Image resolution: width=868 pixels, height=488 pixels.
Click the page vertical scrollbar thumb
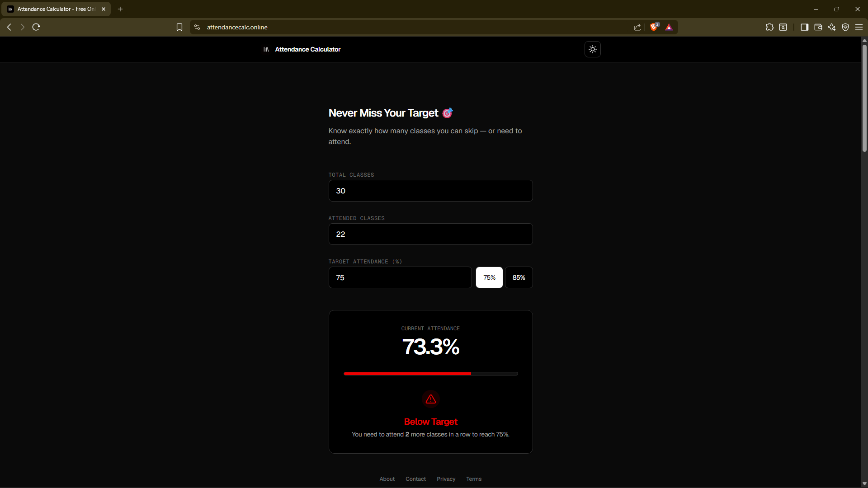(x=864, y=98)
